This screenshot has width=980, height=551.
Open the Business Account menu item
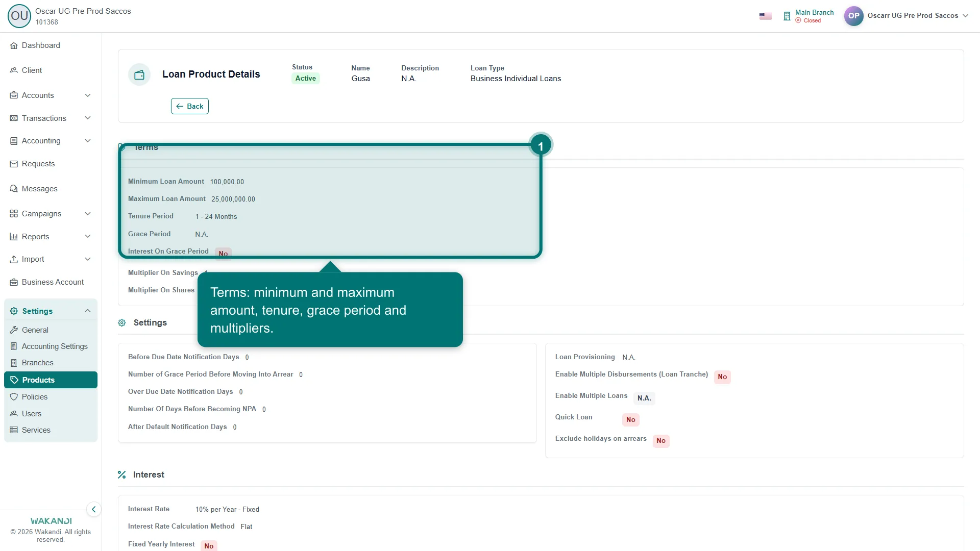tap(51, 282)
